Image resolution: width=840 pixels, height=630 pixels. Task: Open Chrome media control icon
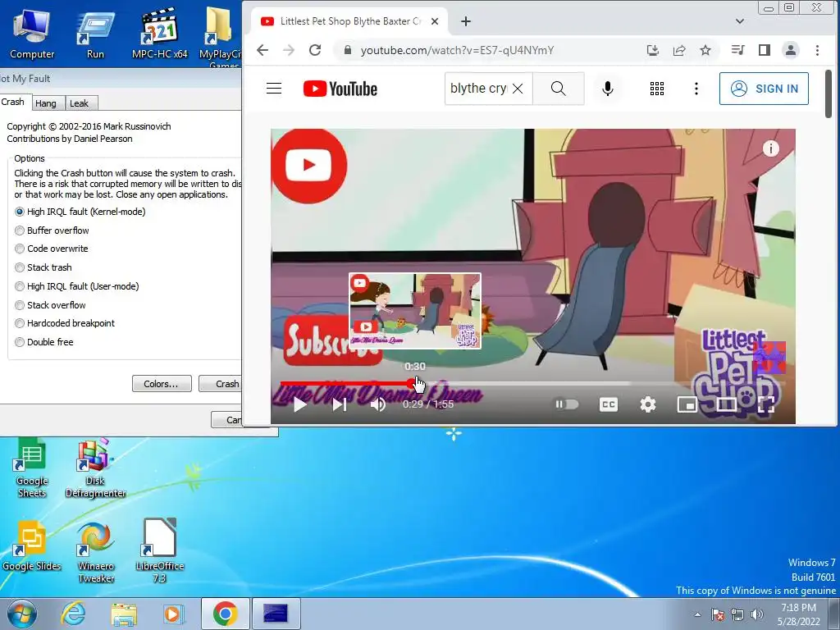click(737, 50)
